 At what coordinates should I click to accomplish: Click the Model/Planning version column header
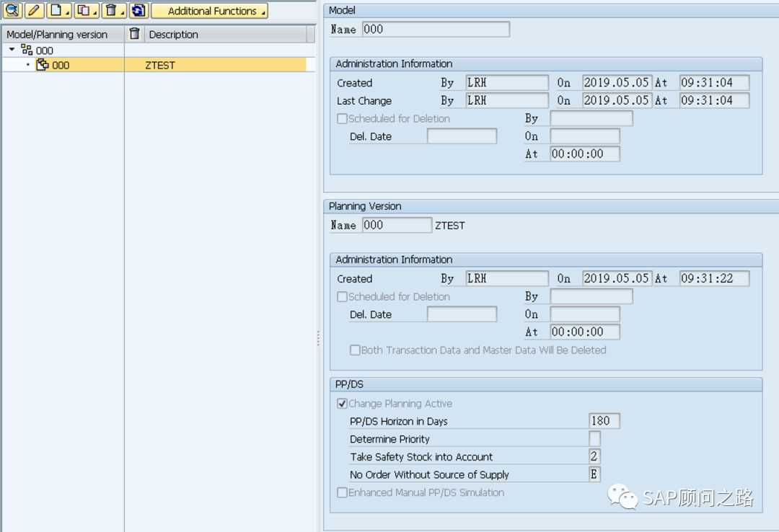(58, 35)
